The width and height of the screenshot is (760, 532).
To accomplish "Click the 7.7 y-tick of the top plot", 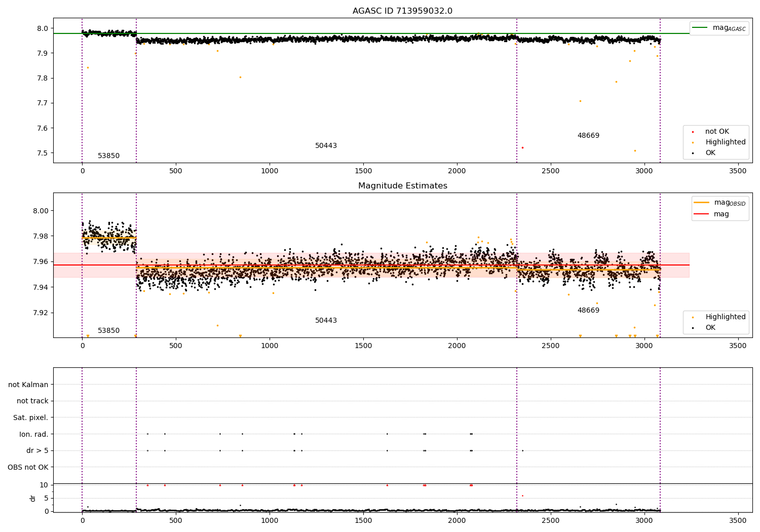I will pyautogui.click(x=43, y=103).
